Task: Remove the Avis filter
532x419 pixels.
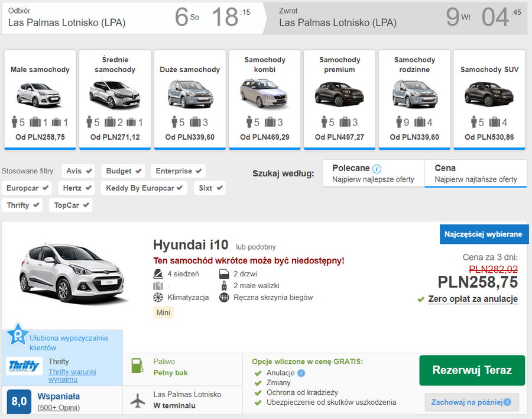Action: (x=79, y=171)
